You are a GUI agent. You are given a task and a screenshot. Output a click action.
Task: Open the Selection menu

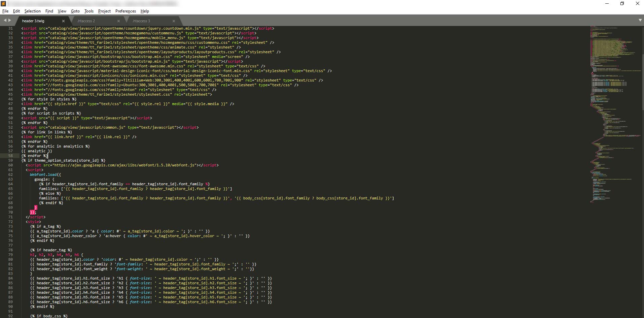(x=33, y=11)
